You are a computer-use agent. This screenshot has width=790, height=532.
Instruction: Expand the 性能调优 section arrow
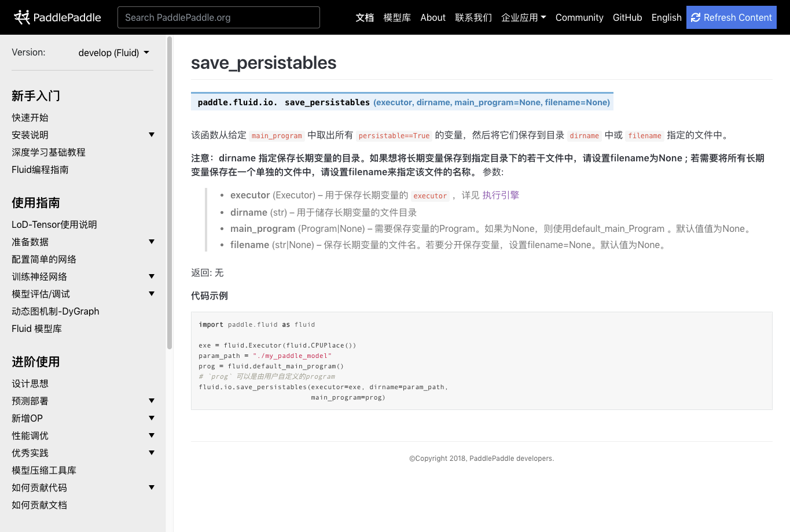click(x=152, y=435)
